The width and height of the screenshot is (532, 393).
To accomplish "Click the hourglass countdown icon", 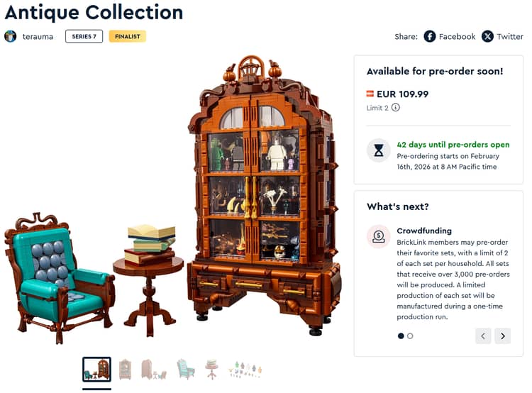I will click(379, 150).
